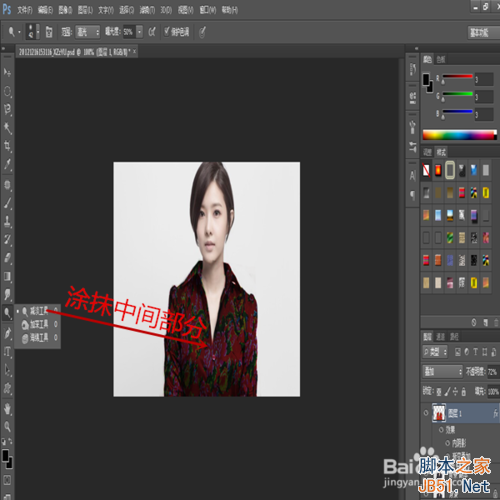Select the Magic Wand tool
This screenshot has height=500, width=500.
click(7, 127)
